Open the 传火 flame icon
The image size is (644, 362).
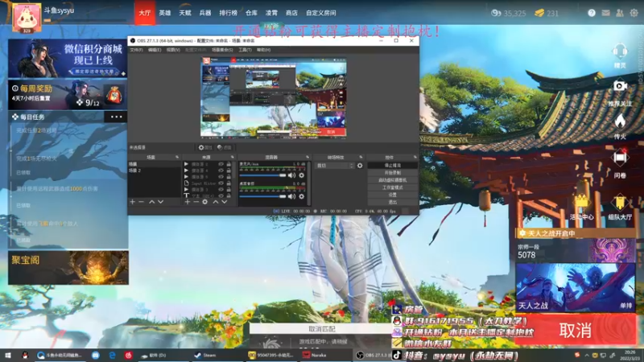pyautogui.click(x=620, y=121)
